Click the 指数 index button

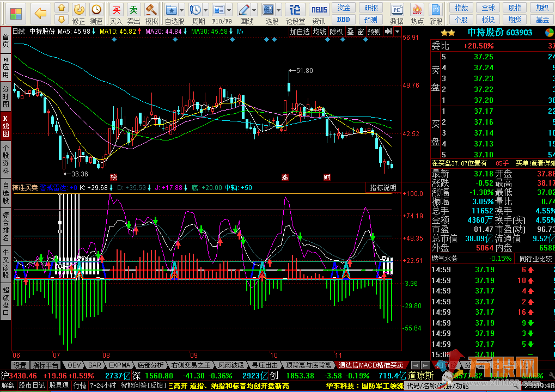461,8
